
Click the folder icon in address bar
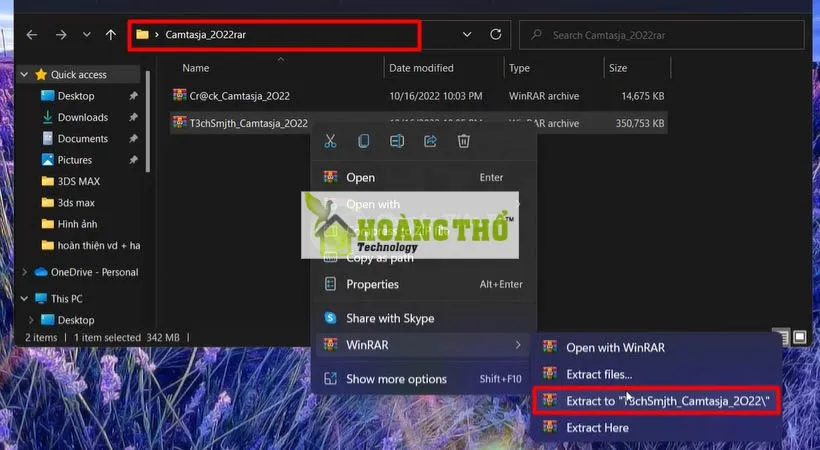(x=142, y=35)
